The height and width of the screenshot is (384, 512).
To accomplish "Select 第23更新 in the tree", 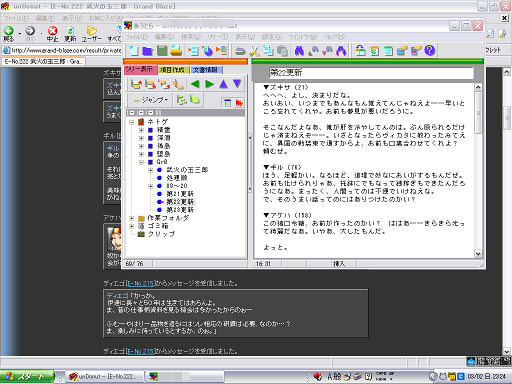I will 180,210.
